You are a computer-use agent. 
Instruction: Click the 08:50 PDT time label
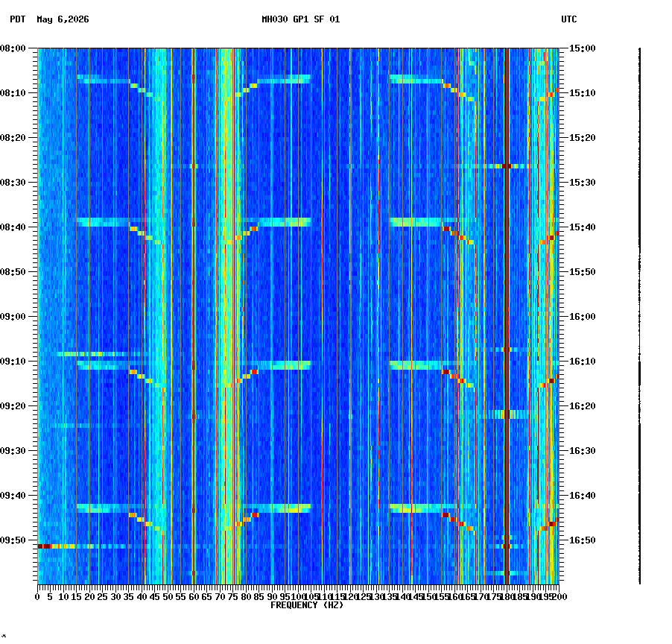pyautogui.click(x=13, y=272)
